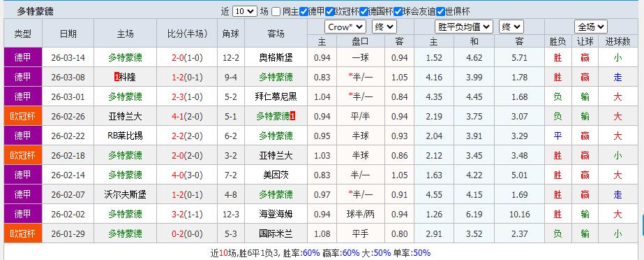This screenshot has height=260, width=644.
Task: Click score 0-2(0-0) row
Action: pyautogui.click(x=187, y=233)
